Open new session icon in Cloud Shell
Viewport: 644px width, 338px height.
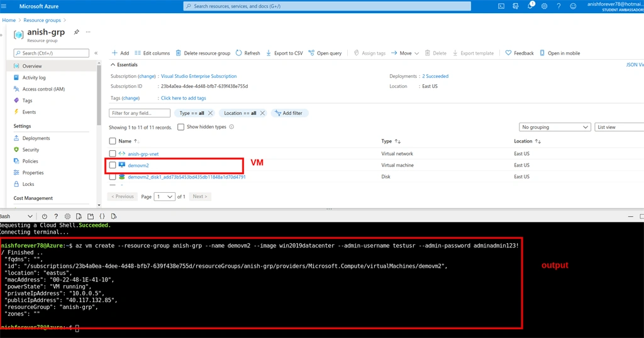(x=91, y=216)
